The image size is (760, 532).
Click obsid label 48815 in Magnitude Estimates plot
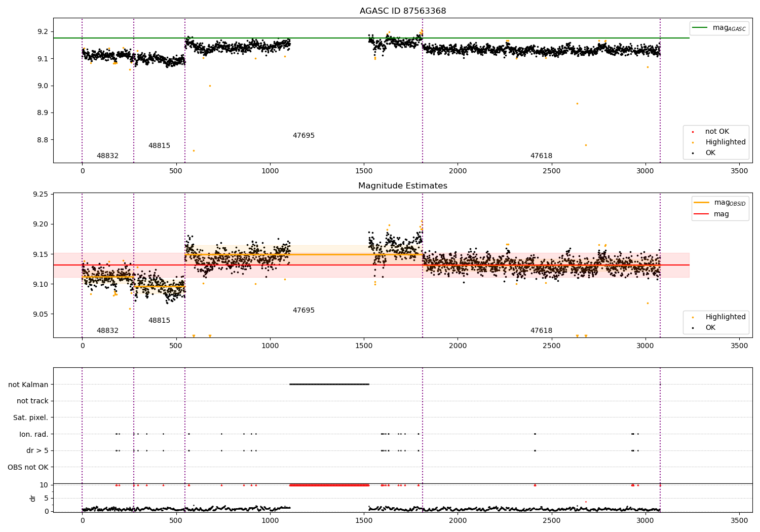[x=159, y=321]
